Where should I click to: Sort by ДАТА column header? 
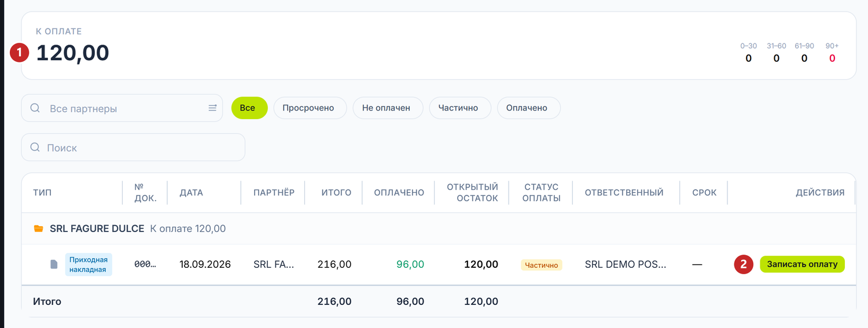[x=191, y=193]
